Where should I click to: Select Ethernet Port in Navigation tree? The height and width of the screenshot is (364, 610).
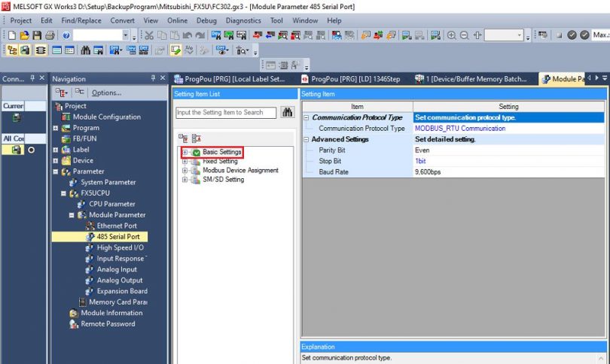click(117, 226)
